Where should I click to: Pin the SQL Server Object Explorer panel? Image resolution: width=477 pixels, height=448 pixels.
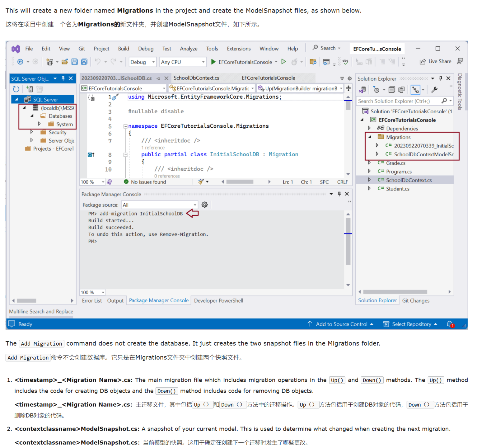click(63, 78)
